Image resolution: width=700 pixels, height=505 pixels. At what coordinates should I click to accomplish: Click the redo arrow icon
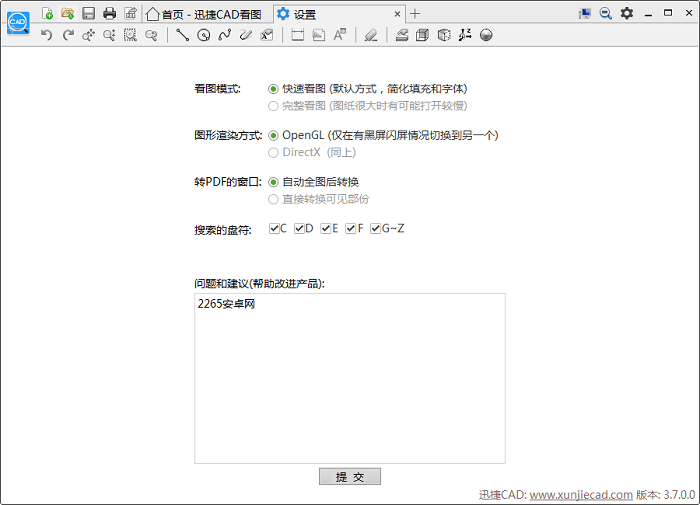(68, 35)
